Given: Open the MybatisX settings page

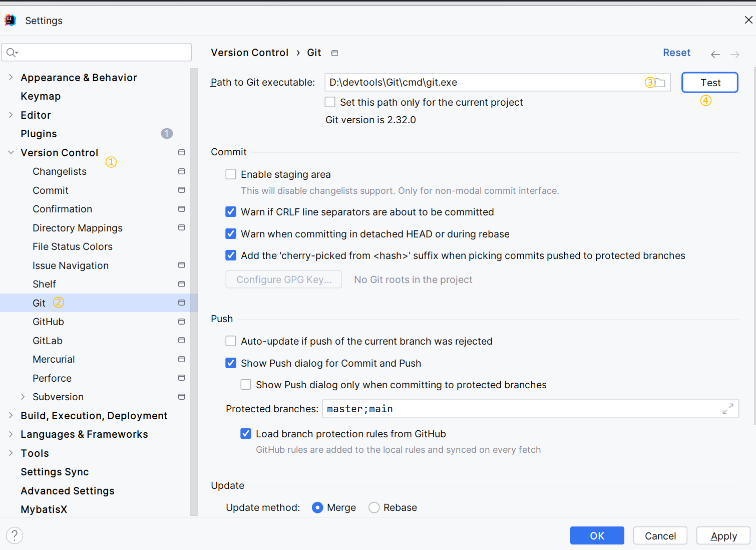Looking at the screenshot, I should coord(44,509).
